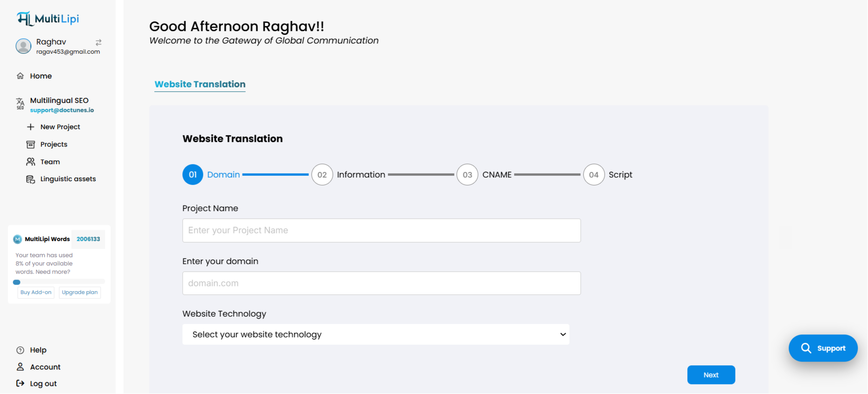Click the Support chat button
868x394 pixels.
(823, 348)
